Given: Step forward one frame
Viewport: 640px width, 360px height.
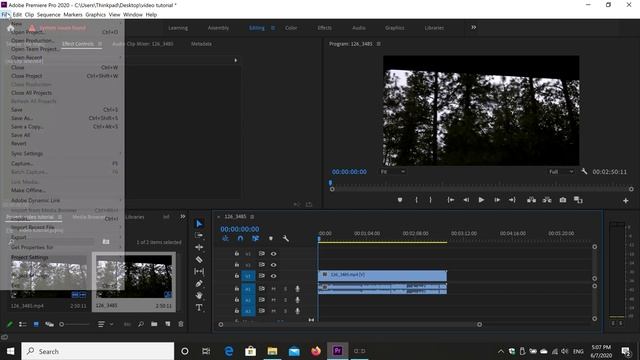Looking at the screenshot, I should coord(497,200).
